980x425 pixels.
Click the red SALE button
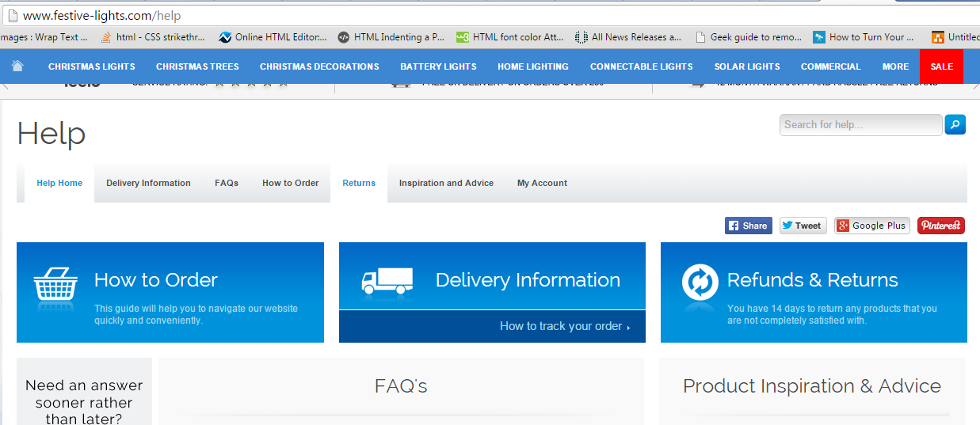tap(941, 66)
